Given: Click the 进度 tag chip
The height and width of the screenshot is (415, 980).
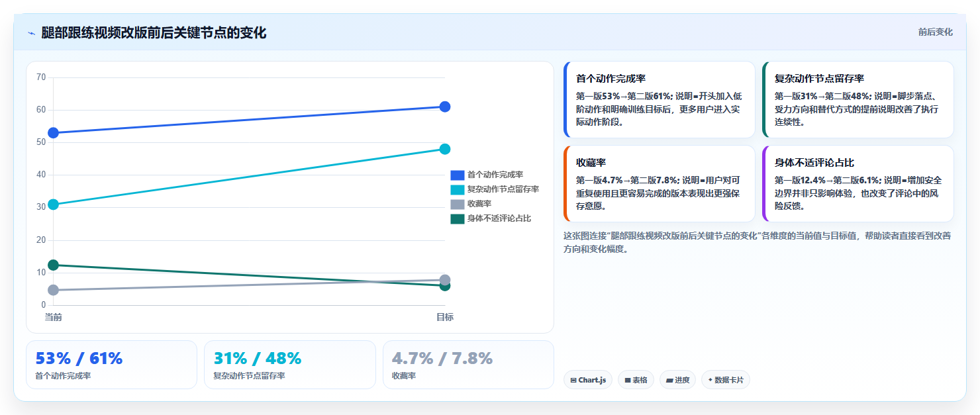Looking at the screenshot, I should [x=677, y=380].
